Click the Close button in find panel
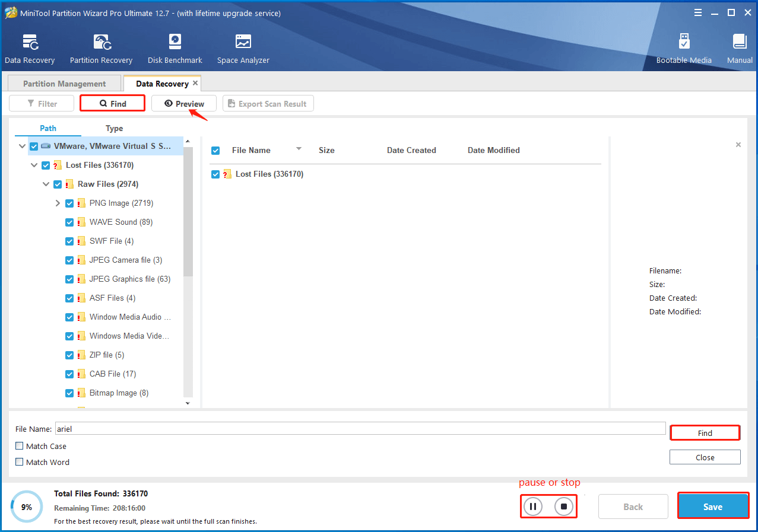The width and height of the screenshot is (758, 532). [x=705, y=457]
